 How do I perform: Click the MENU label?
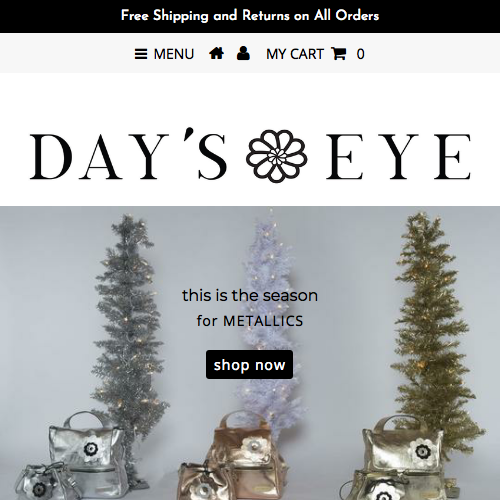click(x=174, y=54)
